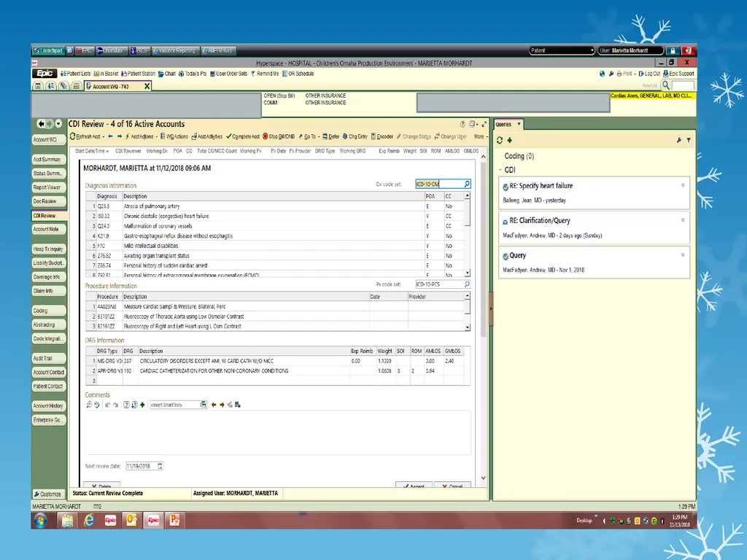The width and height of the screenshot is (747, 560).
Task: Click the Dx code set input field
Action: pos(439,184)
